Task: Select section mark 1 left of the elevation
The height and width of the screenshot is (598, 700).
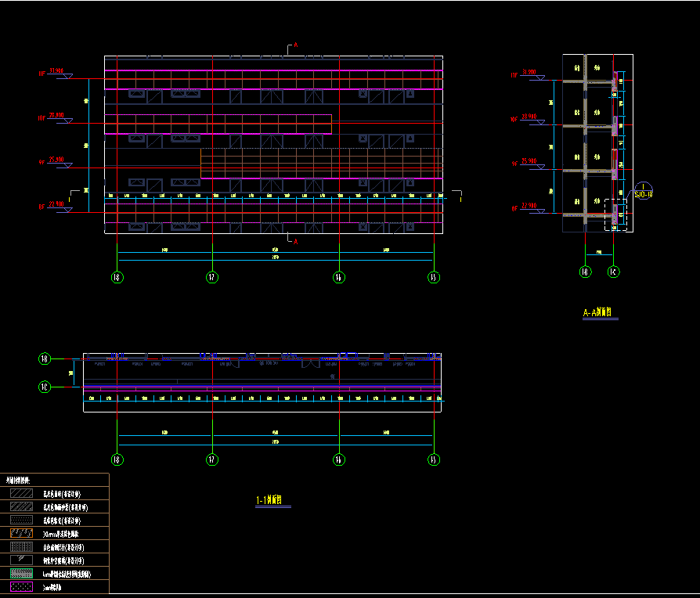Action: 74,196
